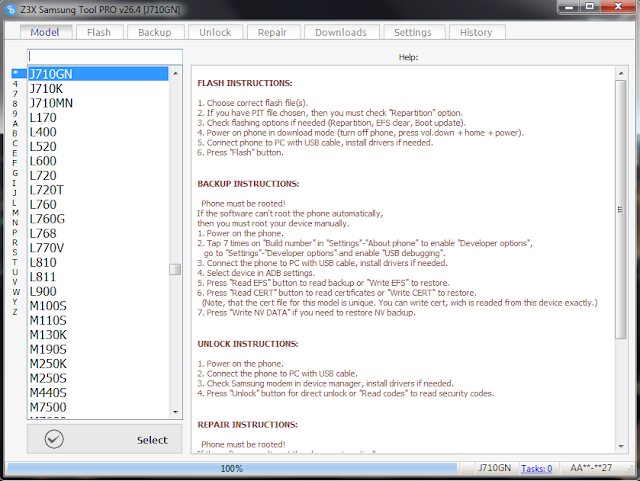Click the Help panel scrollbar thumb
Viewport: 640px width, 481px height.
(x=621, y=209)
